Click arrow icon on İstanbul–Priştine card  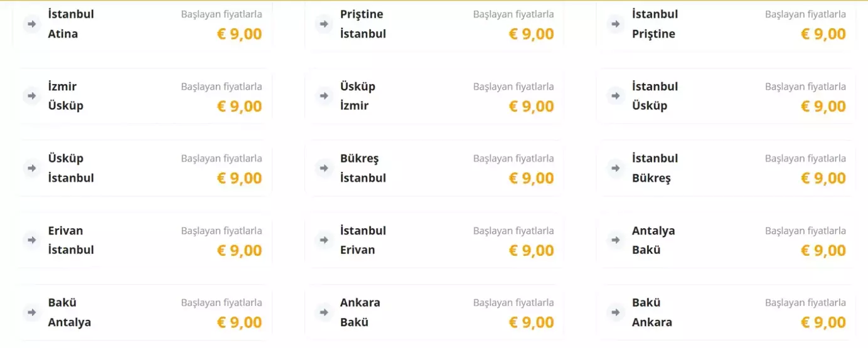tap(616, 24)
